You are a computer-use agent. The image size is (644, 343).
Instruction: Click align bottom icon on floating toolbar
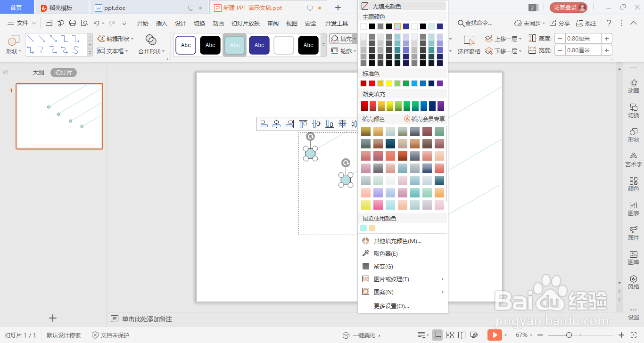[x=330, y=124]
